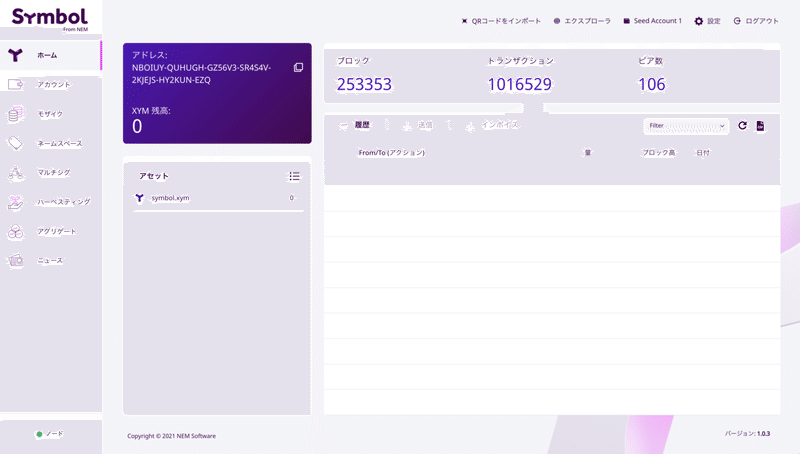800x454 pixels.
Task: Open the News sidebar icon
Action: (15, 261)
